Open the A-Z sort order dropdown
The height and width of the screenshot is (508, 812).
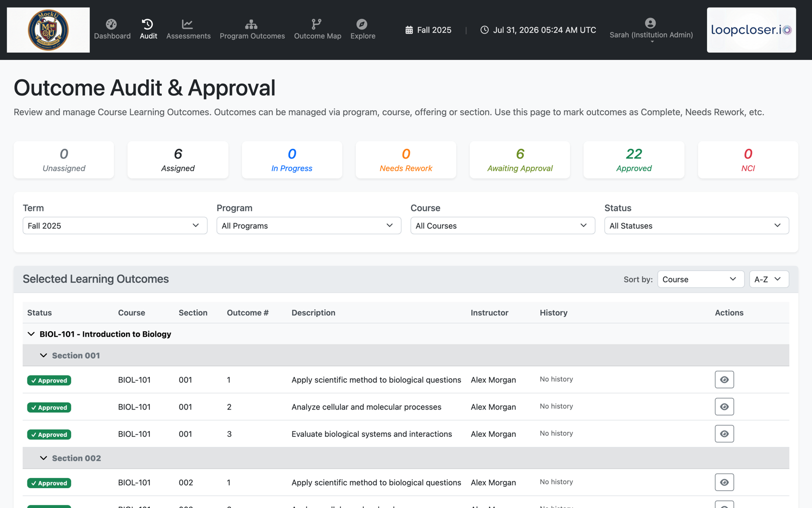tap(769, 279)
